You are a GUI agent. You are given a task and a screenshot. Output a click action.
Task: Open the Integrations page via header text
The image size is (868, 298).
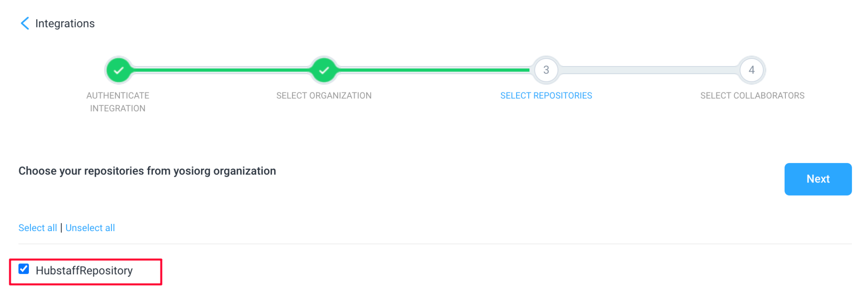[x=64, y=23]
